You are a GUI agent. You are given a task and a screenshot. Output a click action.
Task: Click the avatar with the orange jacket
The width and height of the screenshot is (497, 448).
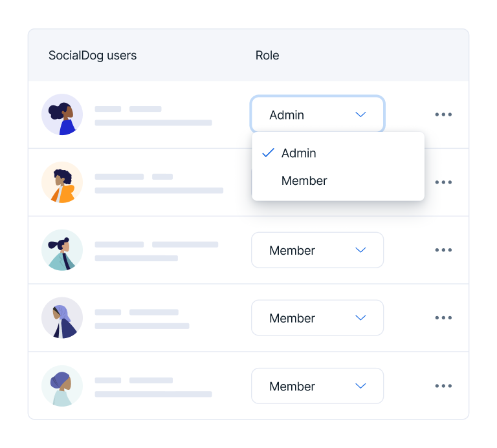point(62,182)
